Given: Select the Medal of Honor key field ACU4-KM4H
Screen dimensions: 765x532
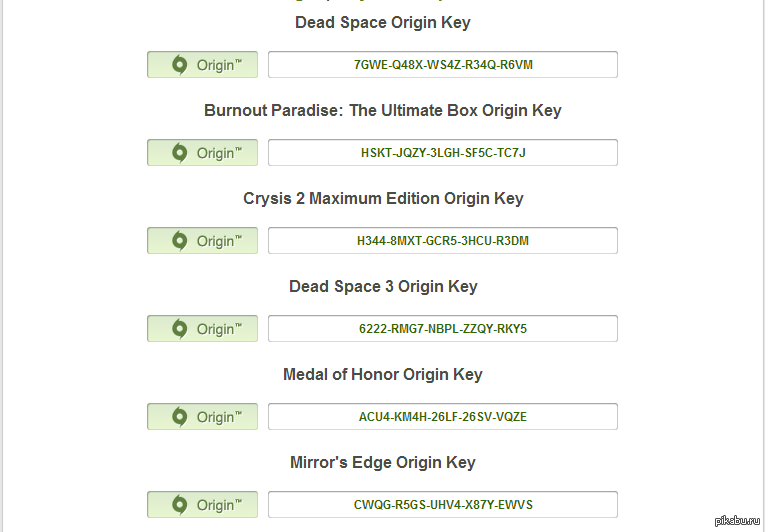Looking at the screenshot, I should 443,416.
